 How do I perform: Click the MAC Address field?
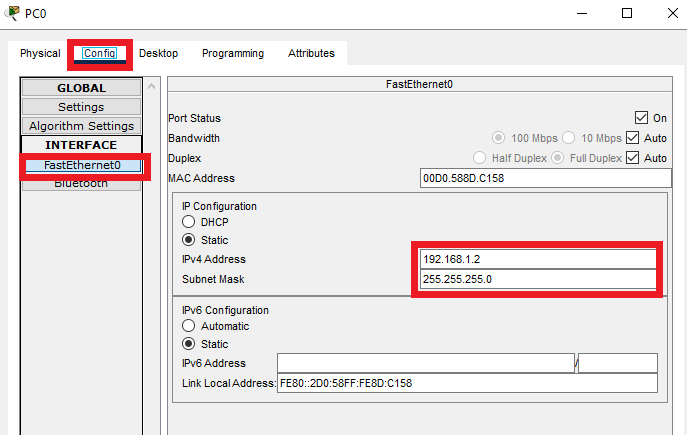[x=546, y=178]
